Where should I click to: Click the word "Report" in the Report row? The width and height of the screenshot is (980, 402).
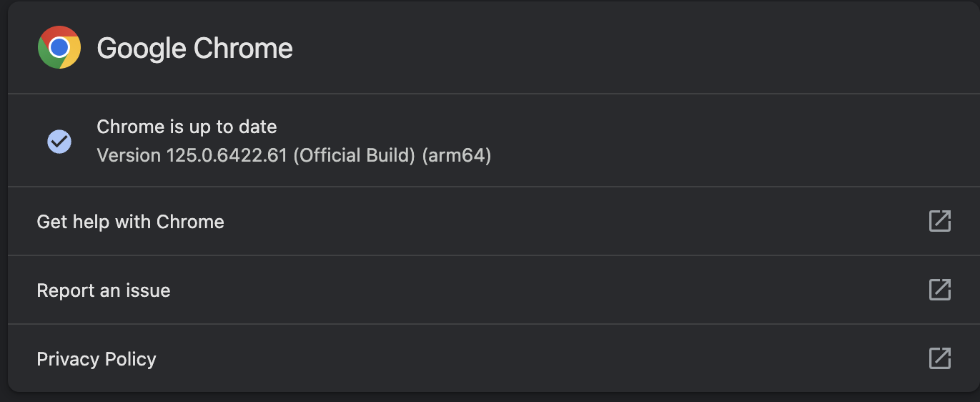click(61, 290)
